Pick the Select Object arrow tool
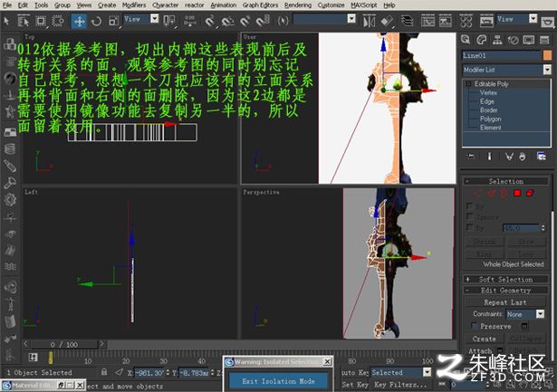The image size is (557, 392). click(x=6, y=21)
